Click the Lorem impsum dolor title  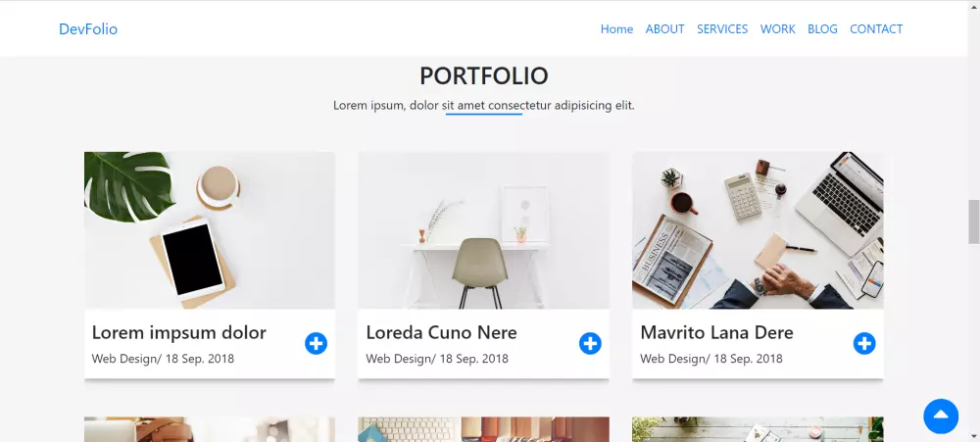(x=178, y=332)
